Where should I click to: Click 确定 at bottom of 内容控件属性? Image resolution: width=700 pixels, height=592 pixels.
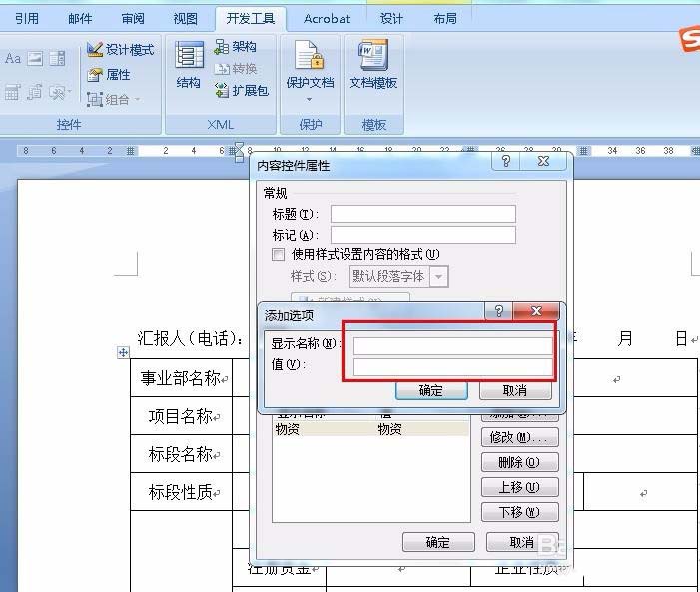coord(438,542)
